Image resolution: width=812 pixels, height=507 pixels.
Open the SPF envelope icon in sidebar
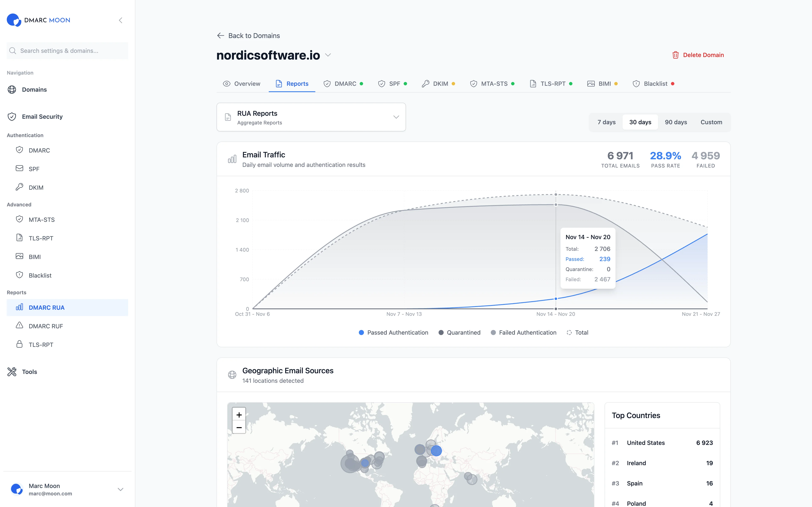[x=19, y=168]
